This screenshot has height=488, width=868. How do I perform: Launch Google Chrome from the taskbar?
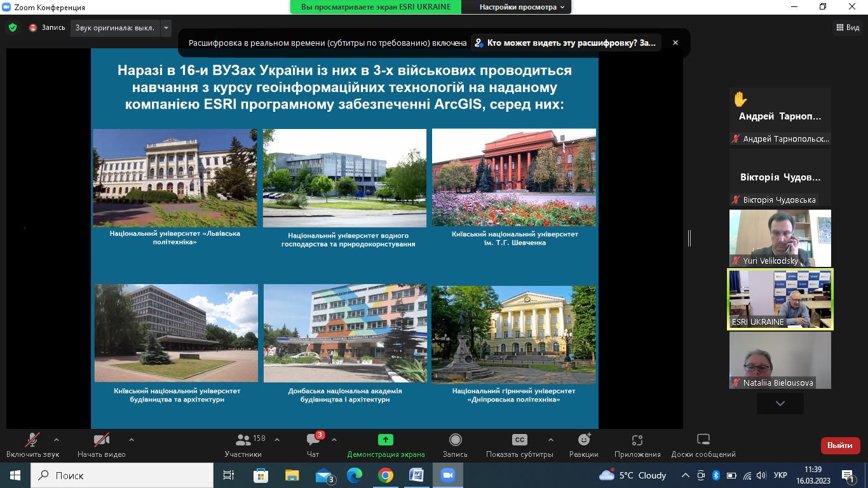[385, 475]
